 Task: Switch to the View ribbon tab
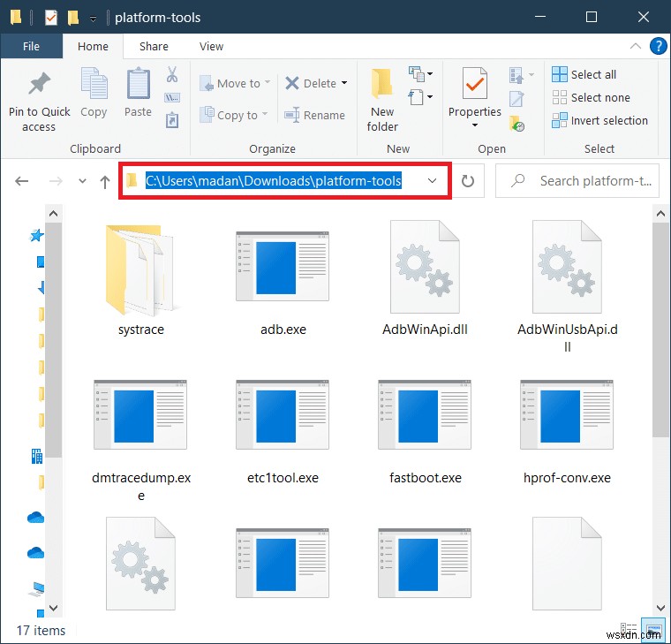(211, 46)
